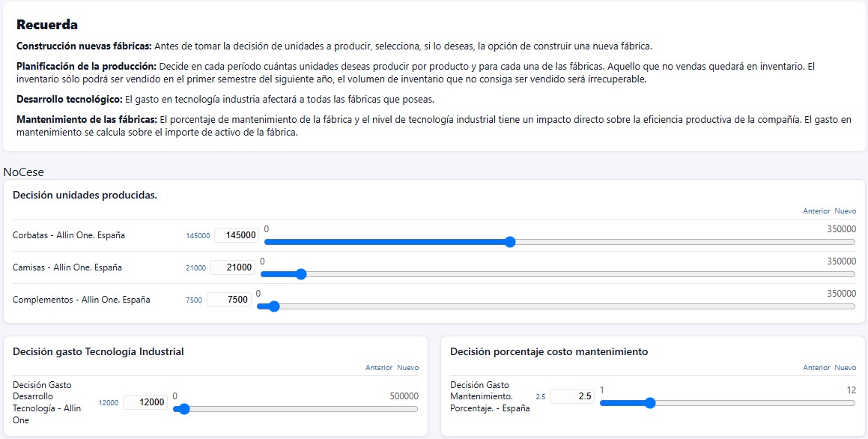The height and width of the screenshot is (439, 868).
Task: Click the Corbatas production slider handle
Action: point(510,242)
